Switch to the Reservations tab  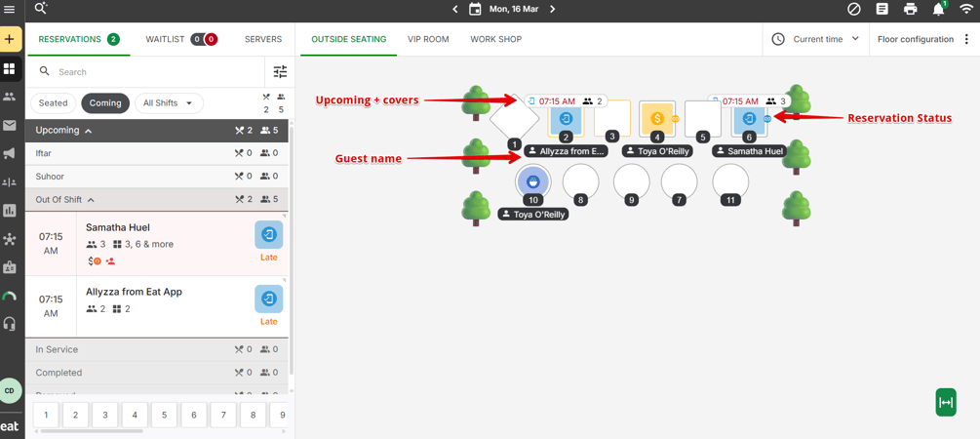[x=78, y=39]
